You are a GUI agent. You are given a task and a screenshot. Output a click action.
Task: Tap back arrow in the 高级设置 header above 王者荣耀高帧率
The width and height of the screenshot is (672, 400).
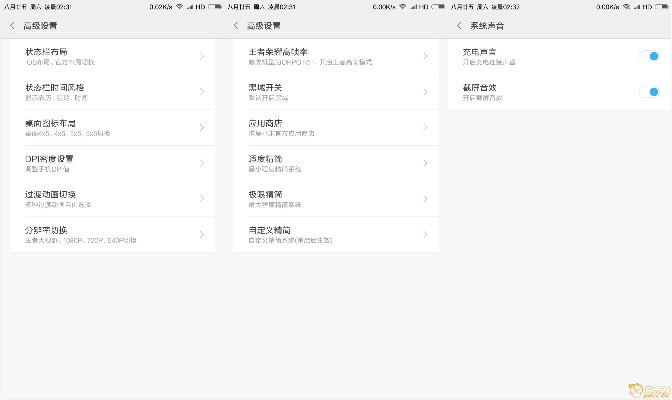pos(236,25)
